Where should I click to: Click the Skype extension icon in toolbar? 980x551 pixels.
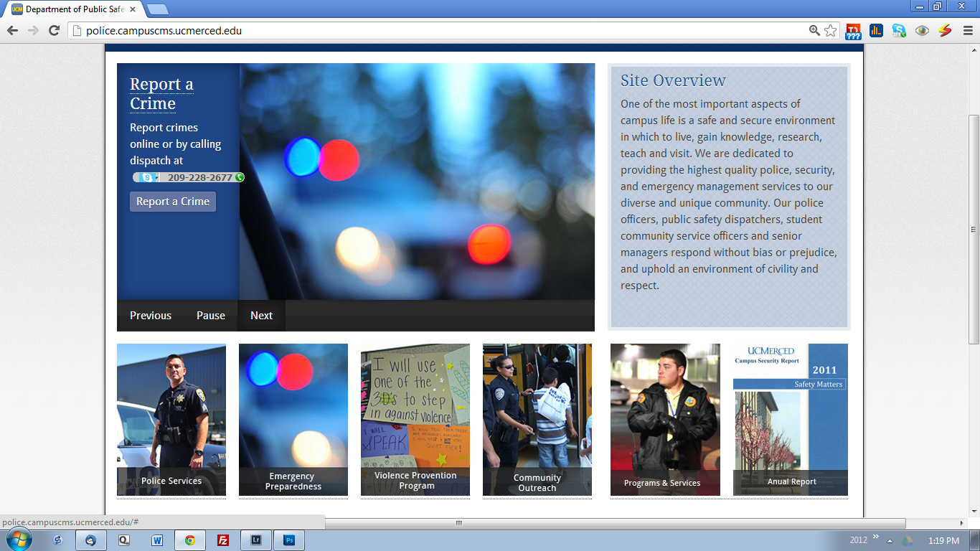click(899, 30)
